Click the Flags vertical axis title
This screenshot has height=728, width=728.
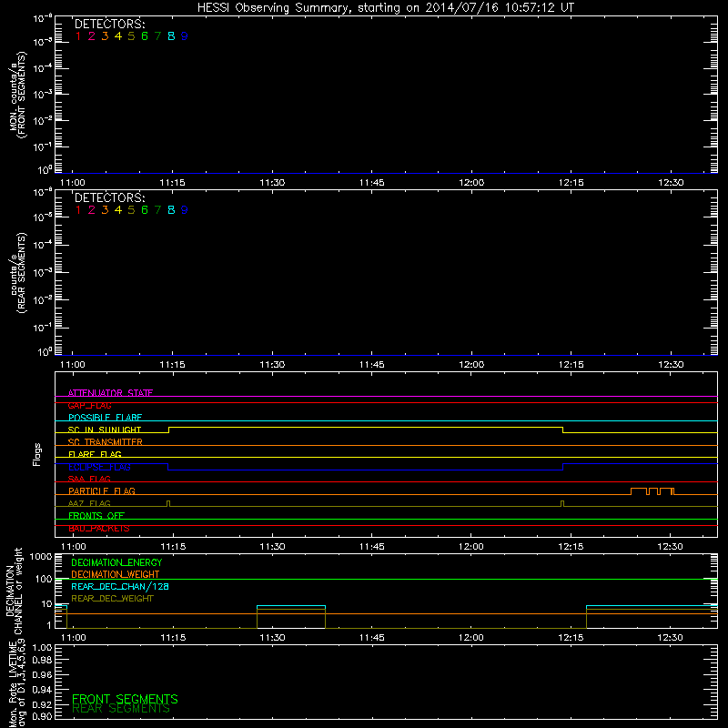pyautogui.click(x=37, y=454)
